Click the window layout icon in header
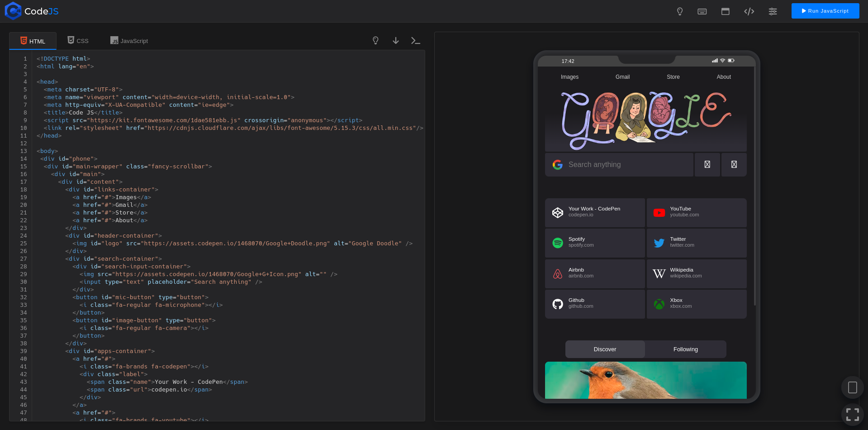868x430 pixels. point(725,11)
